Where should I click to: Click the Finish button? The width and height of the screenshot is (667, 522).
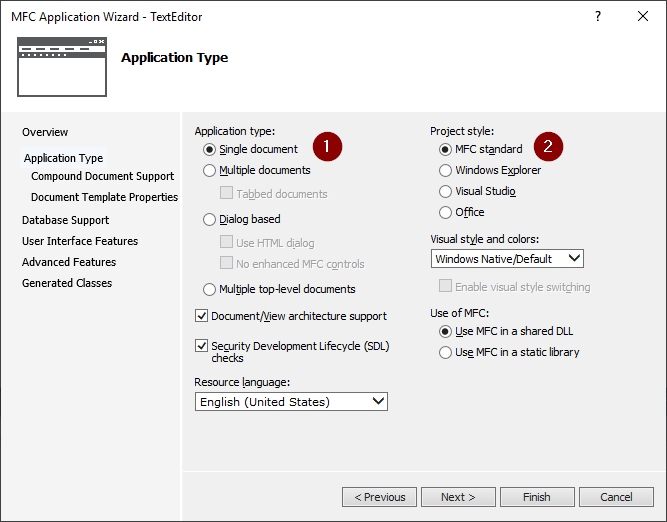[537, 497]
